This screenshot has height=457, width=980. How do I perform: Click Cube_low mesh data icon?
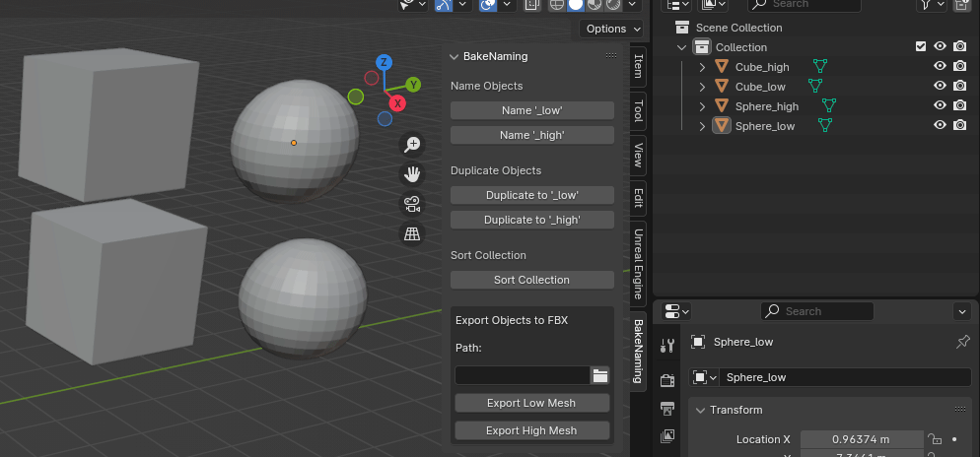815,86
